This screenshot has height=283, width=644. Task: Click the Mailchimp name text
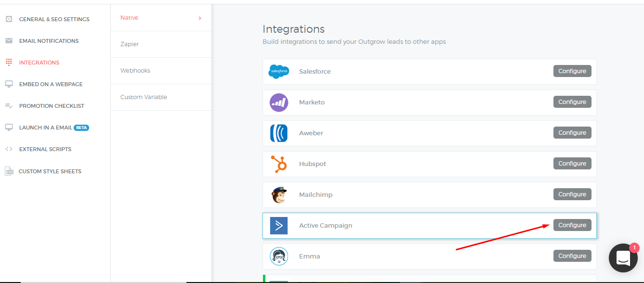tap(315, 195)
